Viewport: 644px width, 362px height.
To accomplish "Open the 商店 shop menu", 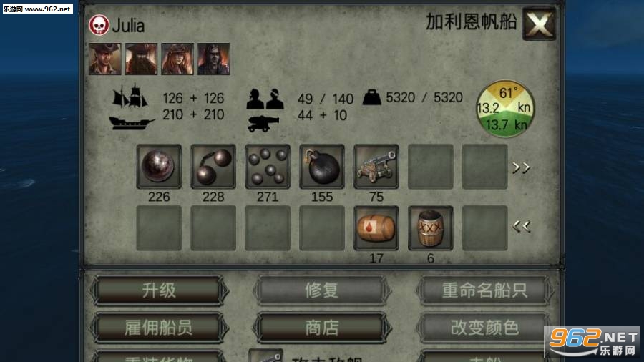I will pos(321,328).
